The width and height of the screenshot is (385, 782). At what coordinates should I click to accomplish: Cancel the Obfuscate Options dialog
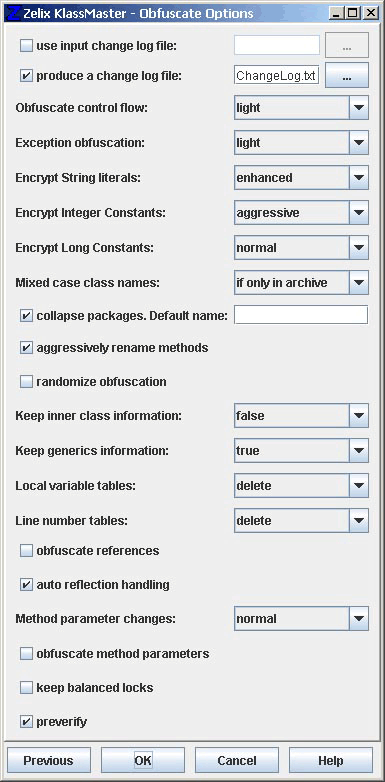237,760
